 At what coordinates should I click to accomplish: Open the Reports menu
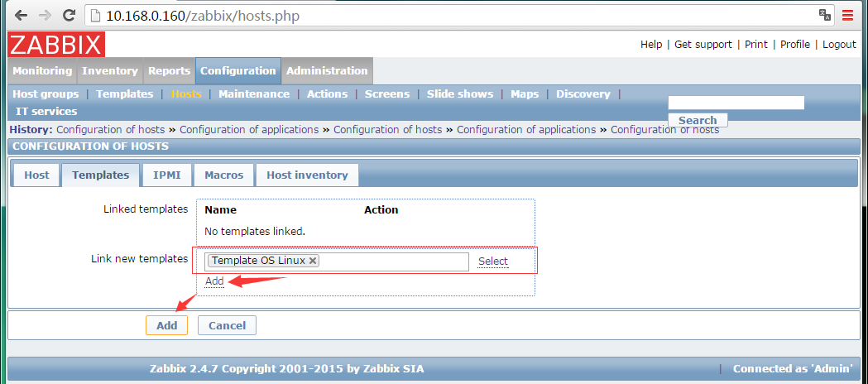169,71
